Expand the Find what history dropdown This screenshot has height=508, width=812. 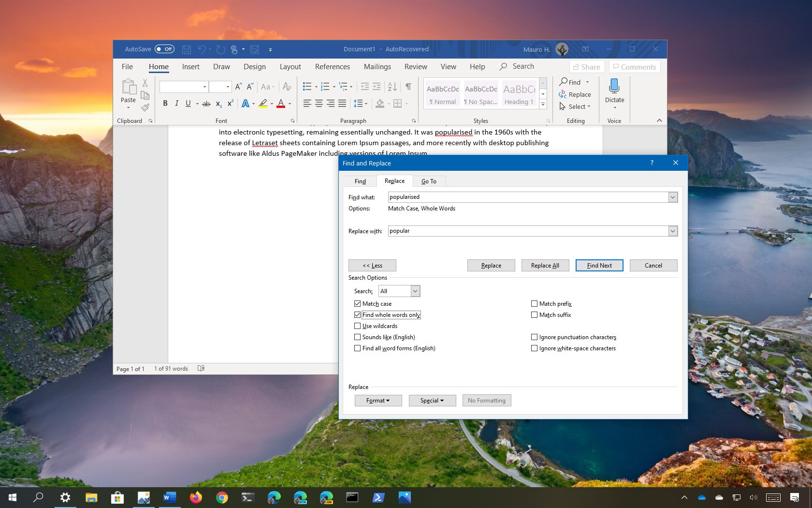672,197
